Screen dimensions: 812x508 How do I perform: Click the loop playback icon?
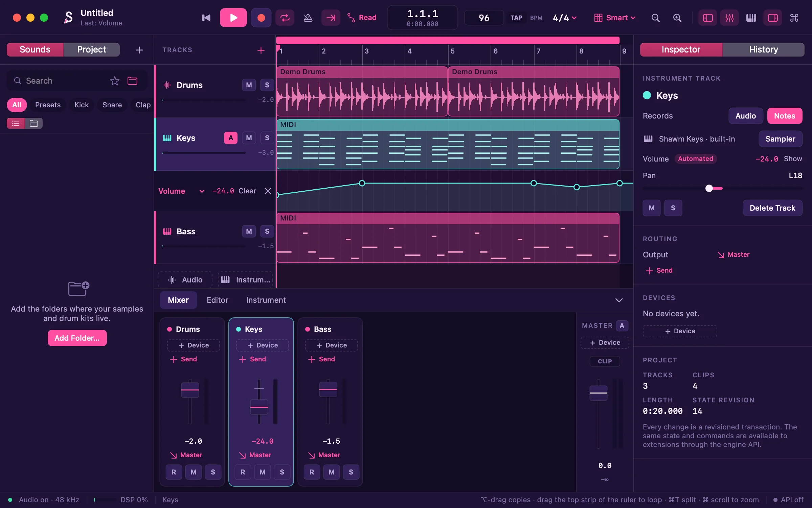285,18
